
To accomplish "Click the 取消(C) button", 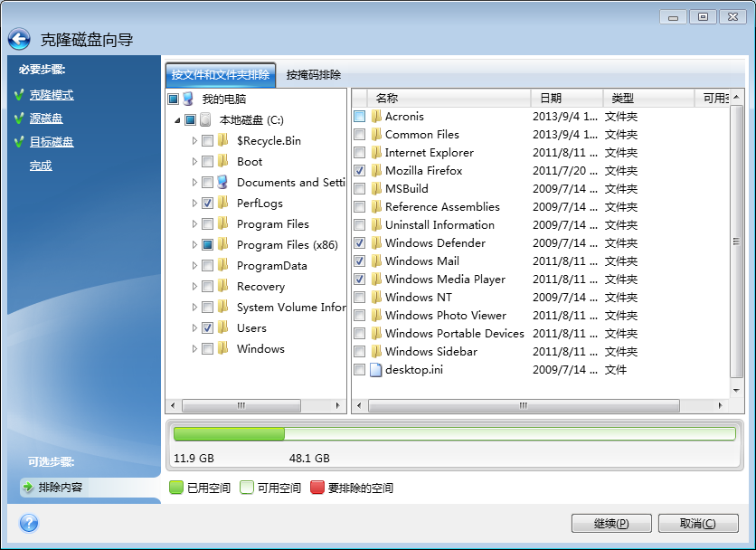I will click(x=698, y=523).
